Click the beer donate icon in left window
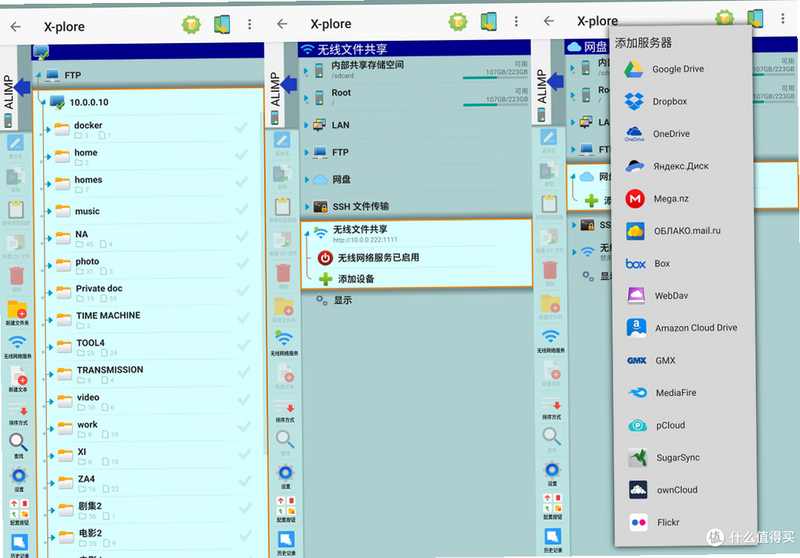 [191, 24]
